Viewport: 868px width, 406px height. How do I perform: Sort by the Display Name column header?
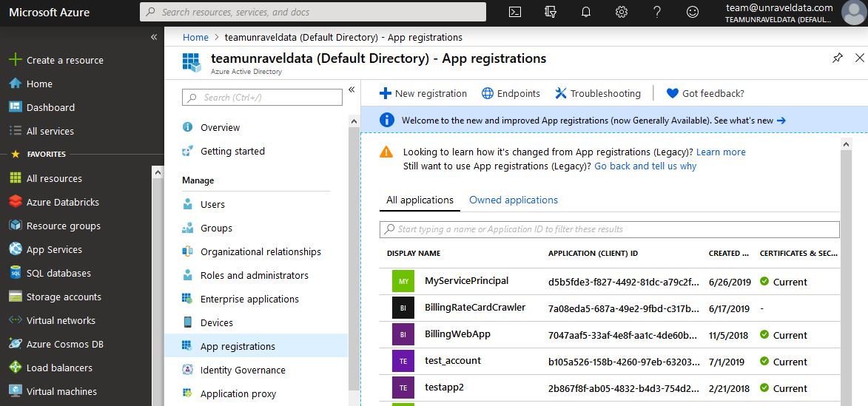coord(414,254)
